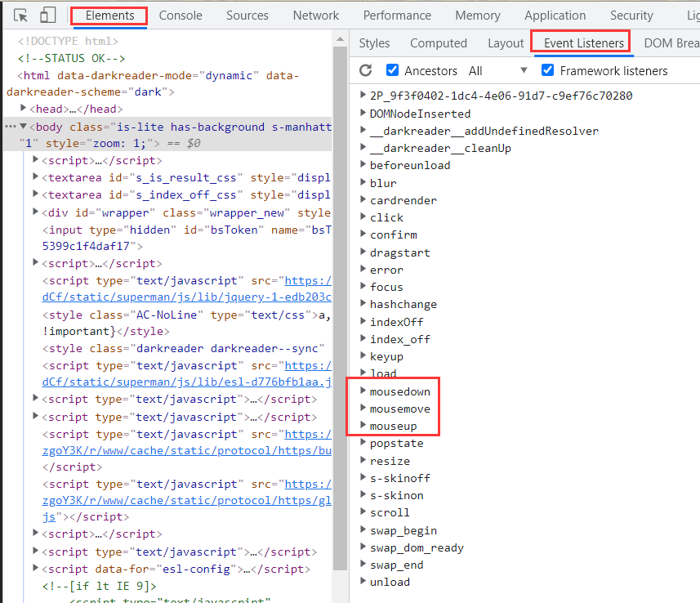Toggle the Ancestors checkbox
Image resolution: width=700 pixels, height=603 pixels.
(392, 71)
